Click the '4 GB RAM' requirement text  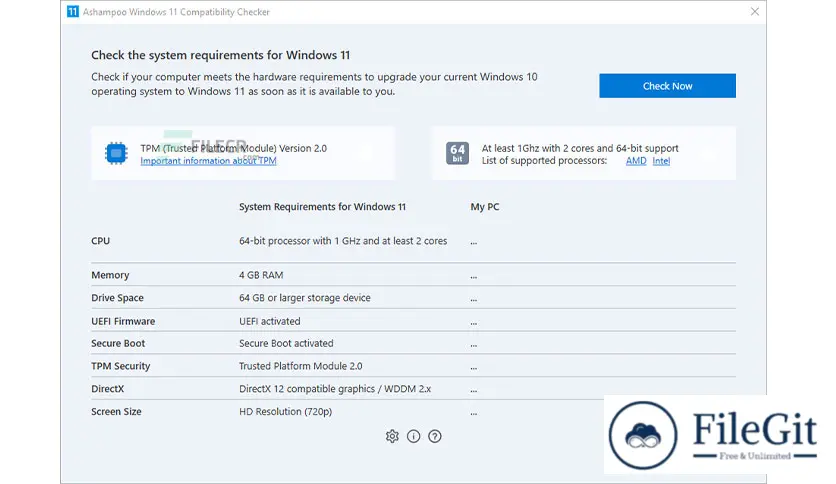click(261, 275)
